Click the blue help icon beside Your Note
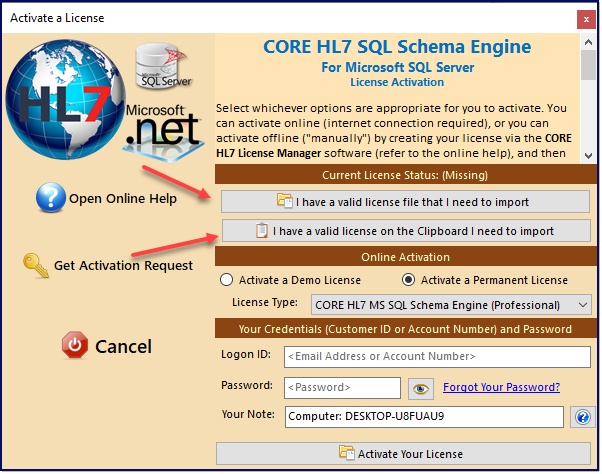The image size is (602, 474). pyautogui.click(x=583, y=417)
